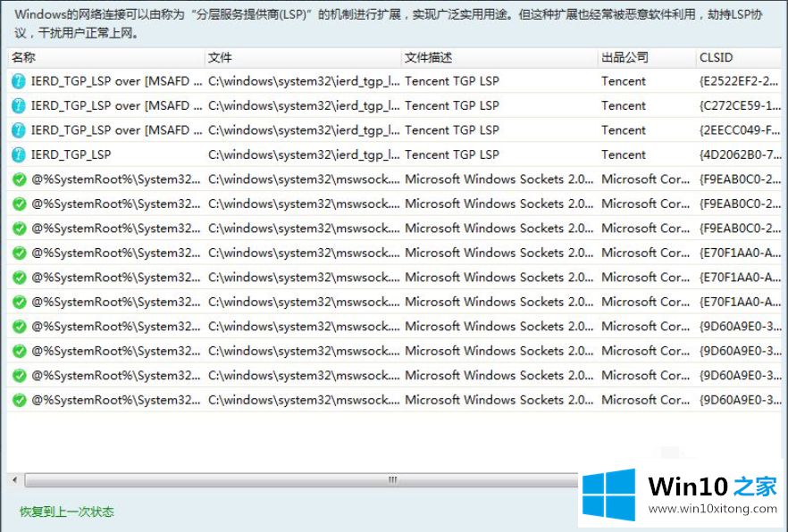Click blue question icon in the E2522EF2 row
The height and width of the screenshot is (532, 788).
point(19,81)
